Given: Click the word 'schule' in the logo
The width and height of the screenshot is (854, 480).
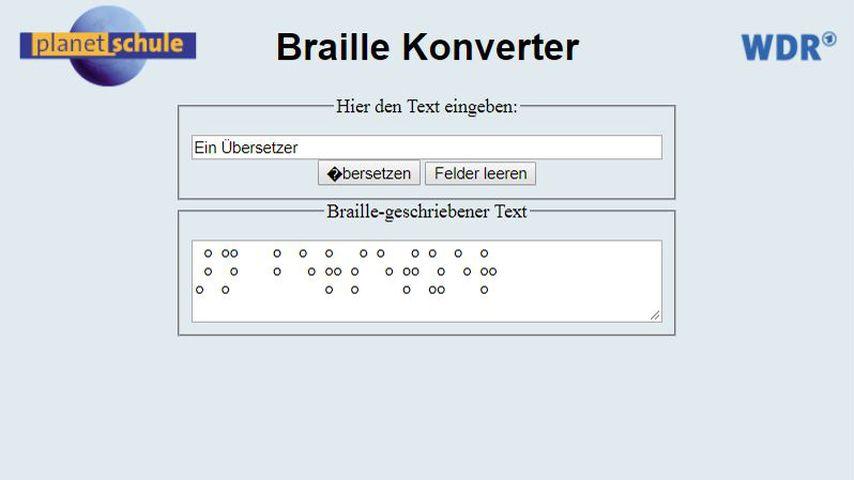Looking at the screenshot, I should pyautogui.click(x=147, y=44).
